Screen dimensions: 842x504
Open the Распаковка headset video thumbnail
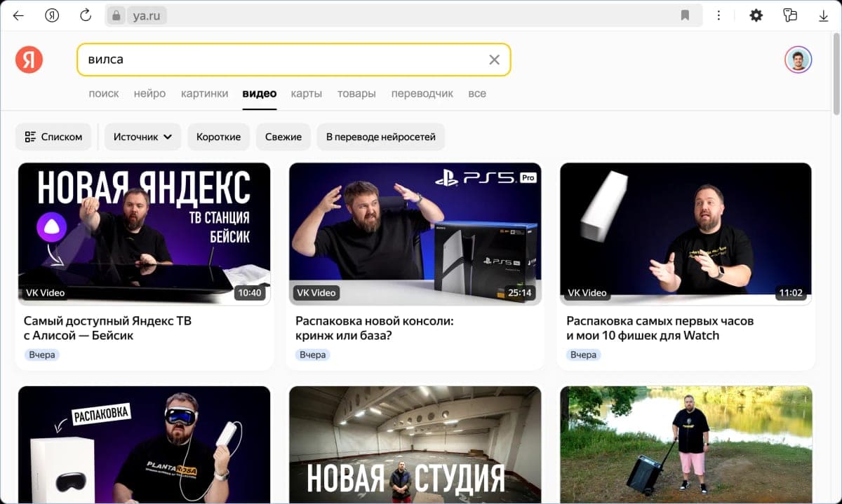tap(144, 444)
